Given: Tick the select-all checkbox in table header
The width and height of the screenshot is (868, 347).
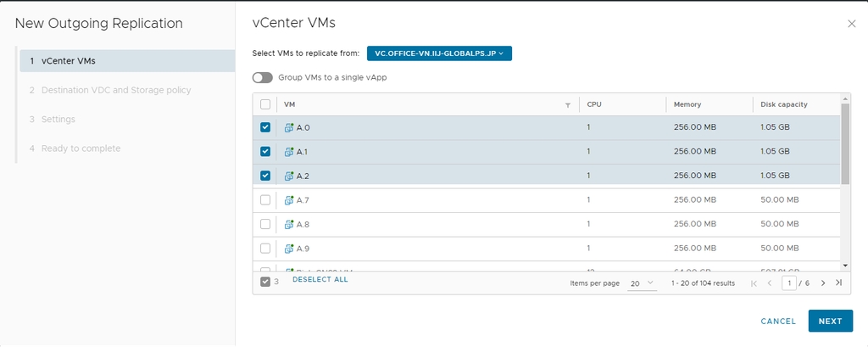Looking at the screenshot, I should [x=265, y=104].
